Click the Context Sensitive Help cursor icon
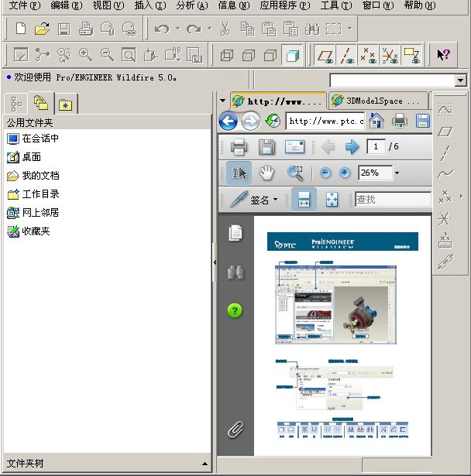Image resolution: width=471 pixels, height=476 pixels. [x=443, y=55]
